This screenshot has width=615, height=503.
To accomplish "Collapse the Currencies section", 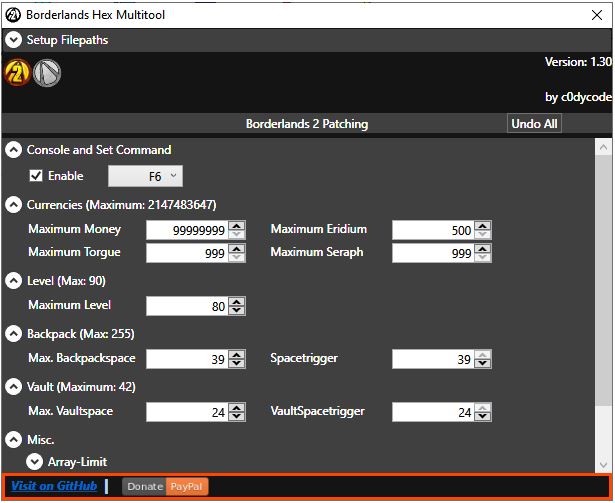I will click(x=13, y=205).
